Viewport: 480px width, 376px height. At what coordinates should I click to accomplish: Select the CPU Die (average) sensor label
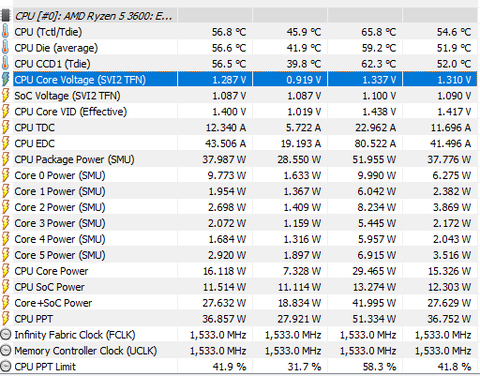(x=56, y=48)
